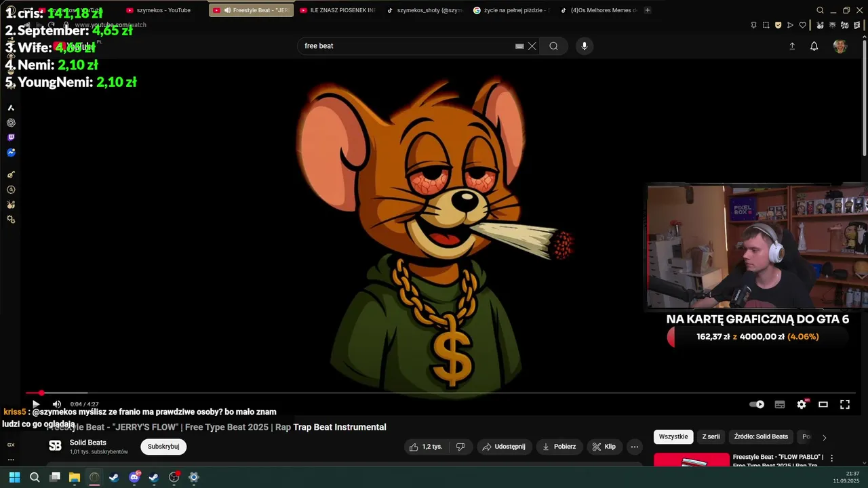
Task: Open a new tab with plus button
Action: click(x=648, y=10)
